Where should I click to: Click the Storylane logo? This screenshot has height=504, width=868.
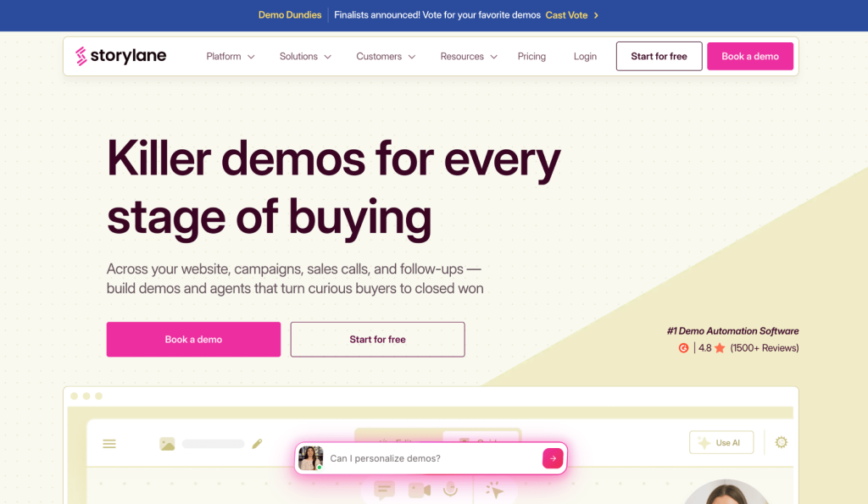pos(120,56)
